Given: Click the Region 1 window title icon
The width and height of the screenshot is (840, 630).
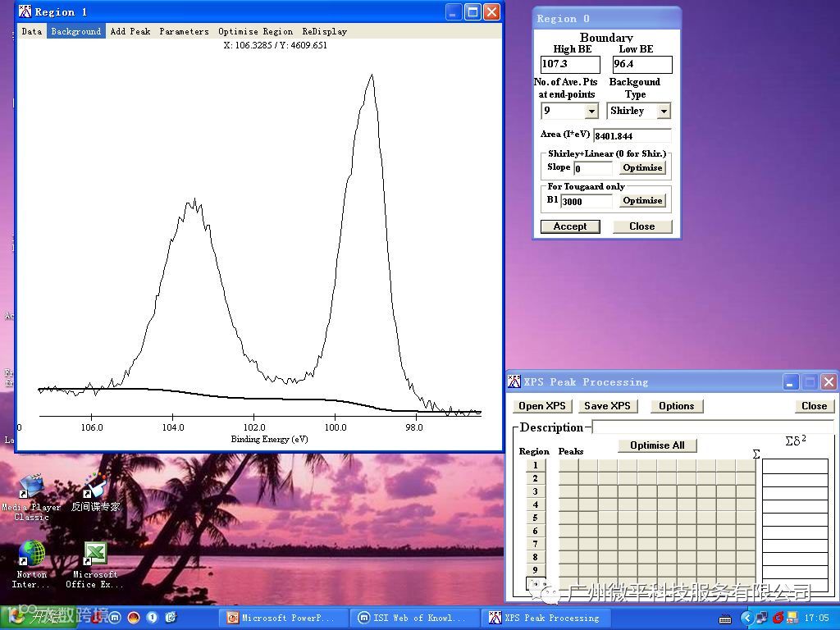Looking at the screenshot, I should tap(25, 11).
